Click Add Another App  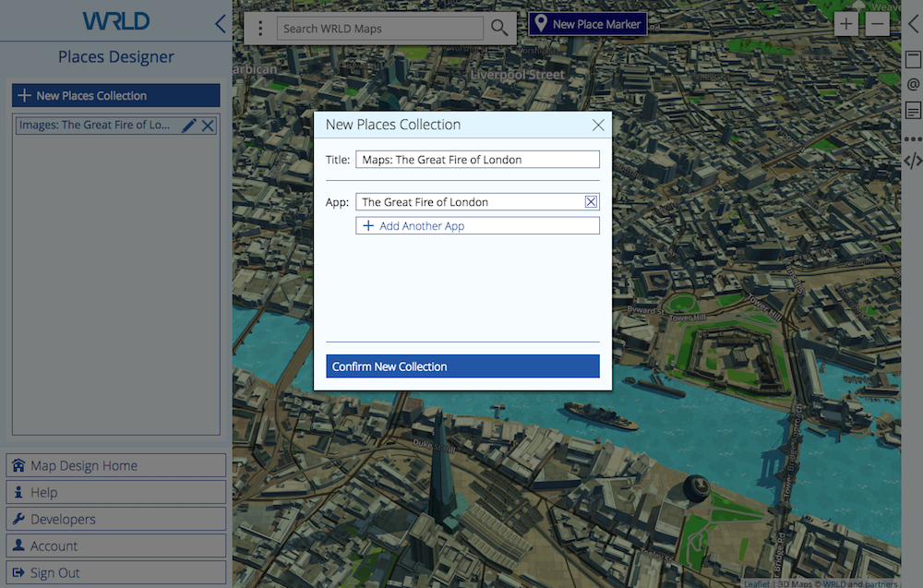point(477,226)
